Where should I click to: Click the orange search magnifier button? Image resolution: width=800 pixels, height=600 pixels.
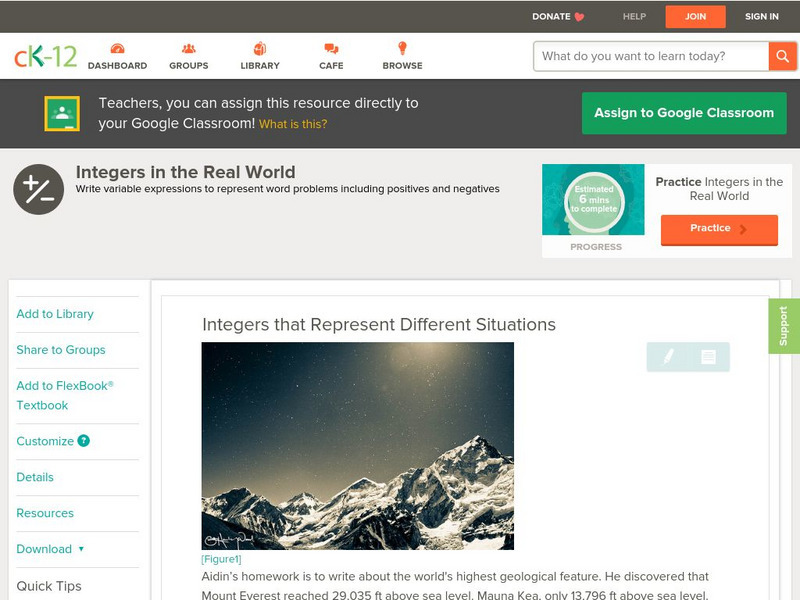pyautogui.click(x=782, y=56)
